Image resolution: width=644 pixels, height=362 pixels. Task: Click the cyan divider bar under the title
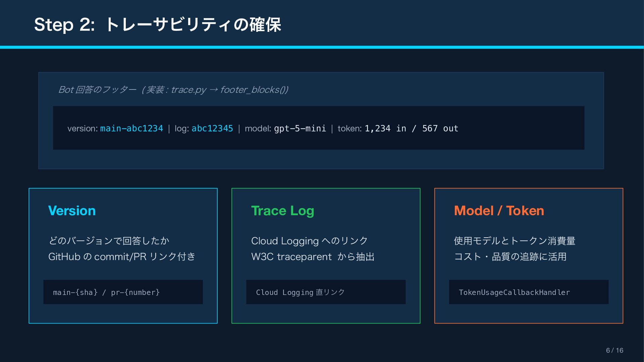click(x=322, y=47)
